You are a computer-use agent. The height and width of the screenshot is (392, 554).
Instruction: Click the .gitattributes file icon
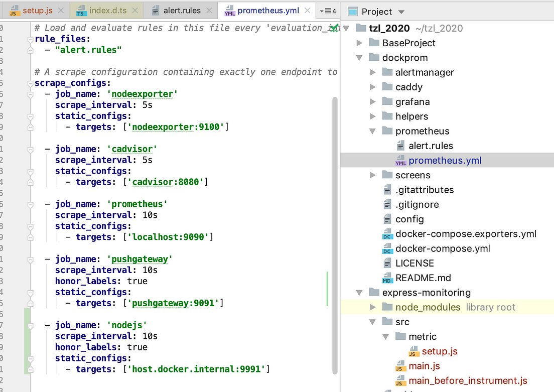[x=387, y=190]
